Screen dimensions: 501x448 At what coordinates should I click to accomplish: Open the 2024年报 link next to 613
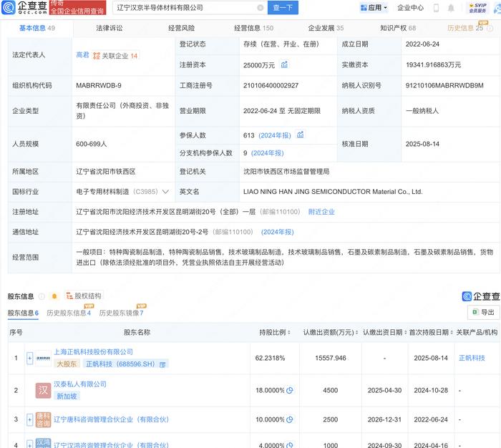click(274, 135)
